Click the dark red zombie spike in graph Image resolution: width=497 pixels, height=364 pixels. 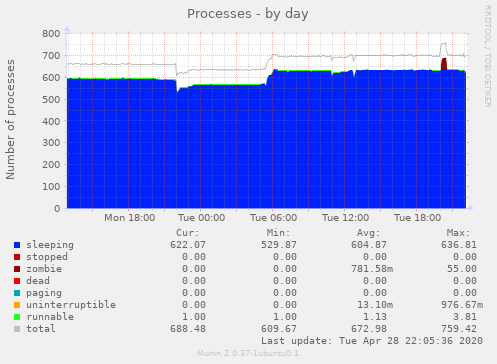click(x=444, y=64)
